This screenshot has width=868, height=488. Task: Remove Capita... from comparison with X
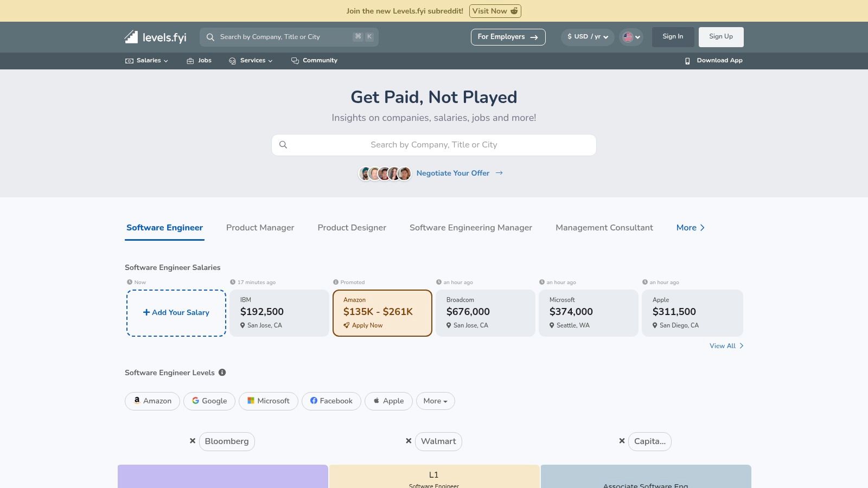coord(622,441)
